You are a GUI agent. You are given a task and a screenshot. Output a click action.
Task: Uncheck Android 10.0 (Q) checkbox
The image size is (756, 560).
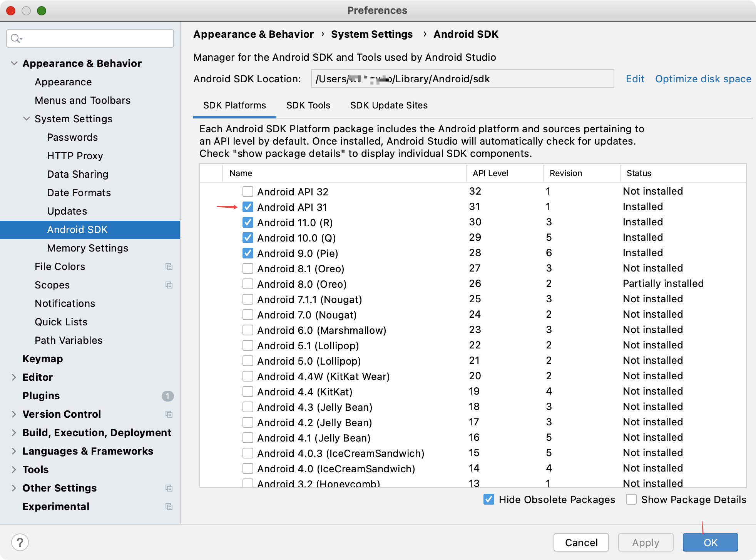248,238
